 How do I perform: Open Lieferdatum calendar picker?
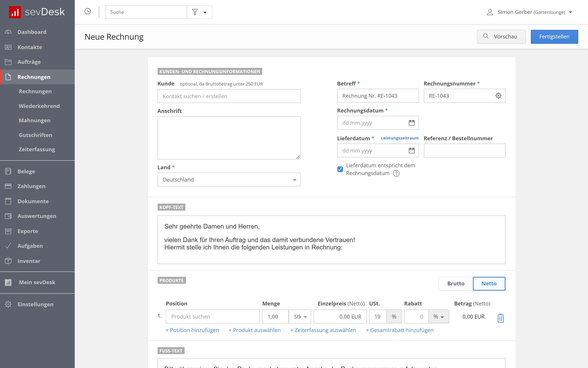(x=412, y=150)
